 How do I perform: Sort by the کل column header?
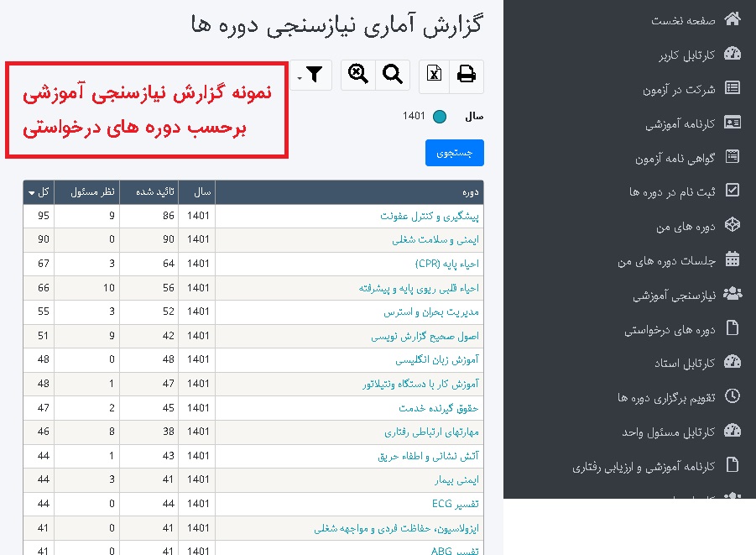(x=39, y=192)
